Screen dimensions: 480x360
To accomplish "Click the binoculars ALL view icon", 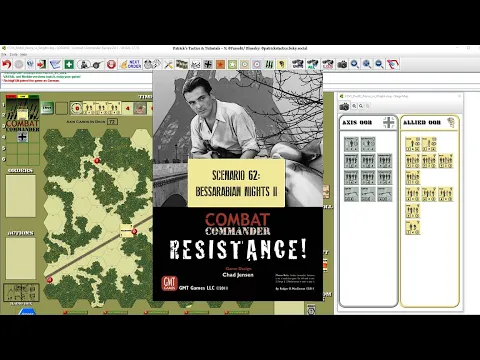I will [x=313, y=64].
